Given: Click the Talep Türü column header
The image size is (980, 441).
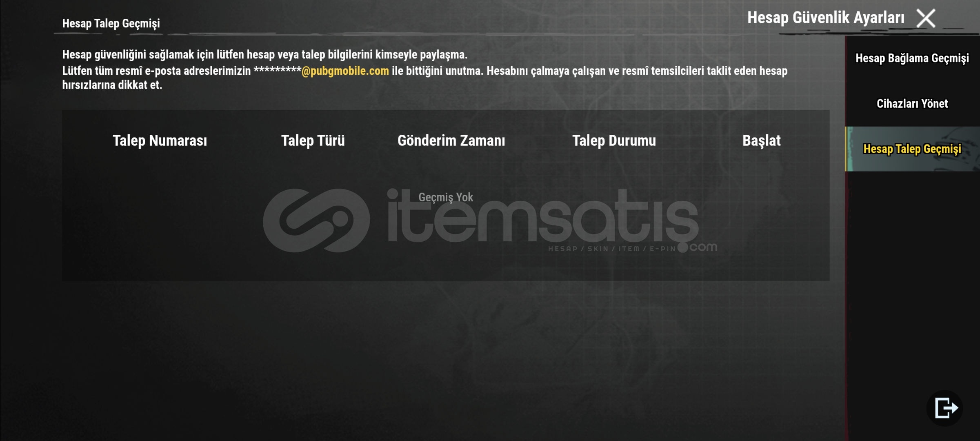Looking at the screenshot, I should 313,140.
